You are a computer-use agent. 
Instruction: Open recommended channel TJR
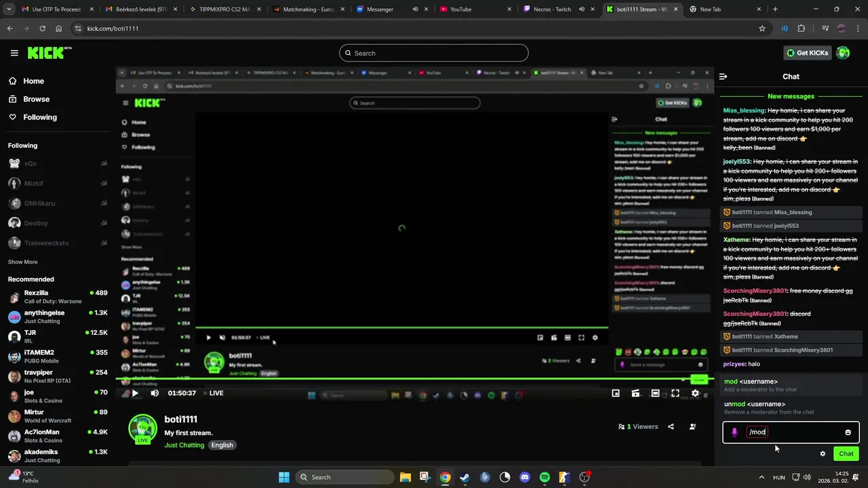(58, 336)
